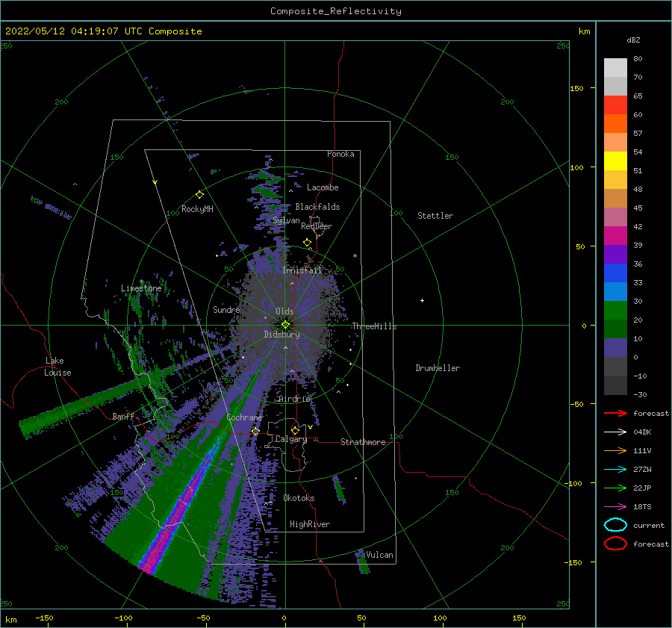Click the 2022/05/12 04:19:07 UTC timestamp
This screenshot has height=628, width=672.
point(103,31)
